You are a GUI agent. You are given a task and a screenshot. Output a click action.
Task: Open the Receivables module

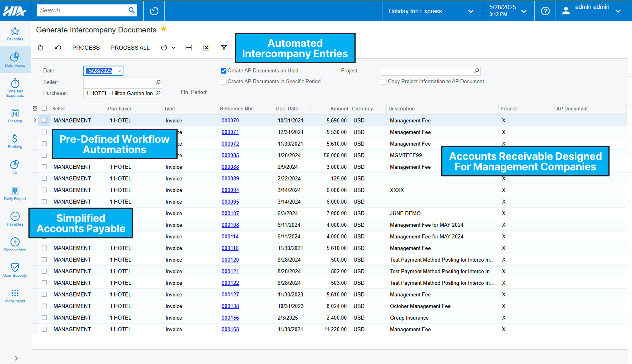click(x=15, y=244)
